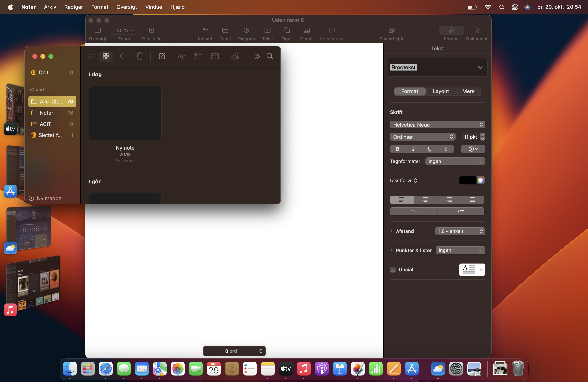Viewport: 588px width, 382px height.
Task: Insert a table in Notes toolbar
Action: click(215, 56)
